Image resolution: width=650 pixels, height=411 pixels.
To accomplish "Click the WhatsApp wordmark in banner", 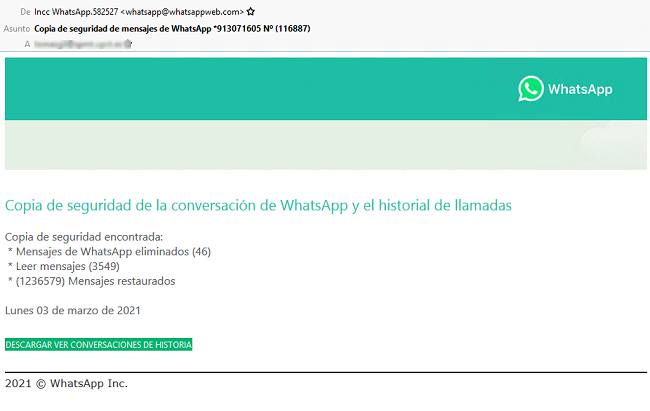I will pyautogui.click(x=580, y=89).
